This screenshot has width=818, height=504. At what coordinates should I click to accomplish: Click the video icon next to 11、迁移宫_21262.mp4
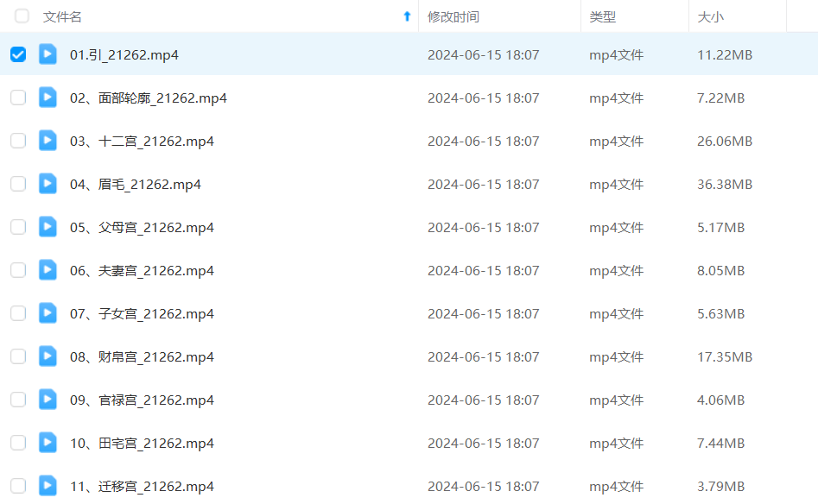tap(48, 485)
